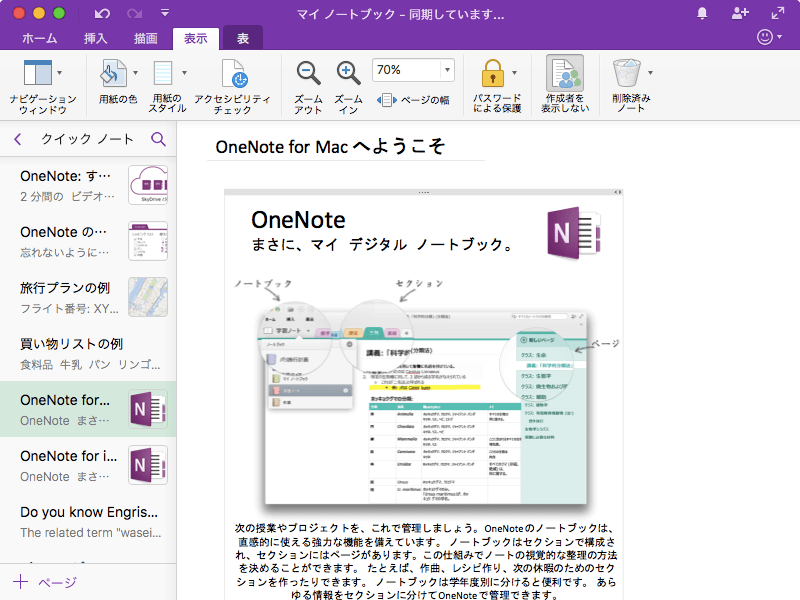The image size is (800, 600).
Task: Go back with the sidebar chevron arrow
Action: tap(18, 139)
